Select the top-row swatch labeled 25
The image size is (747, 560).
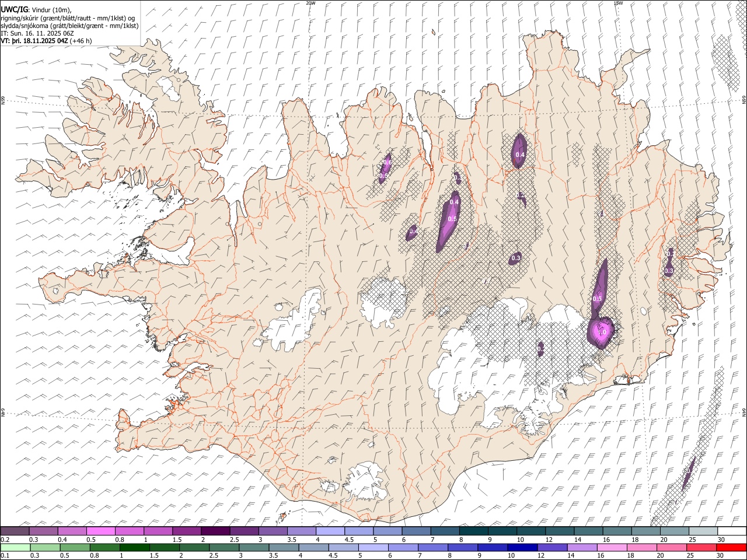pyautogui.click(x=703, y=531)
